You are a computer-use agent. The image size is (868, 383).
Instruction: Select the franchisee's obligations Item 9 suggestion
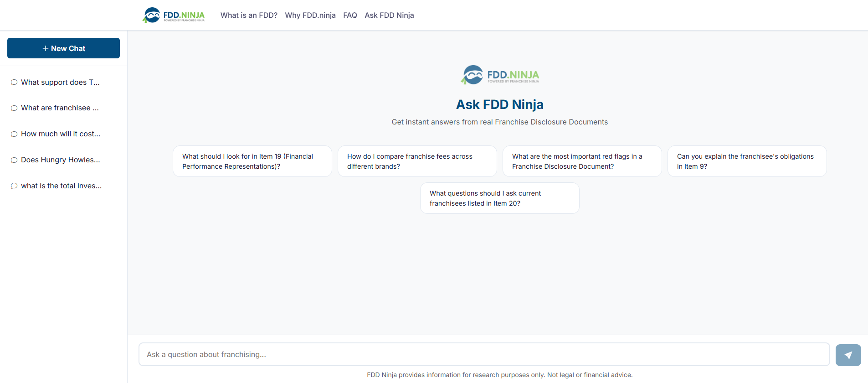tap(747, 161)
